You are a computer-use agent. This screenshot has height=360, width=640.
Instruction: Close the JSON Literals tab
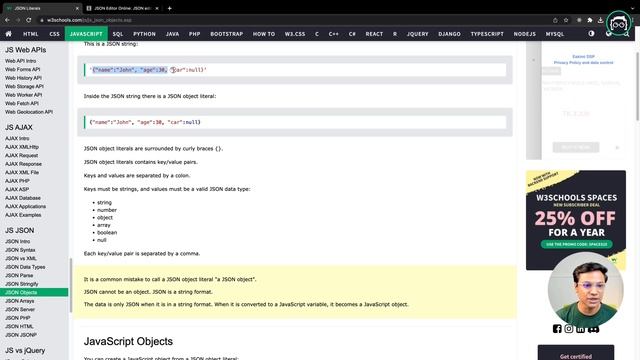pyautogui.click(x=77, y=8)
